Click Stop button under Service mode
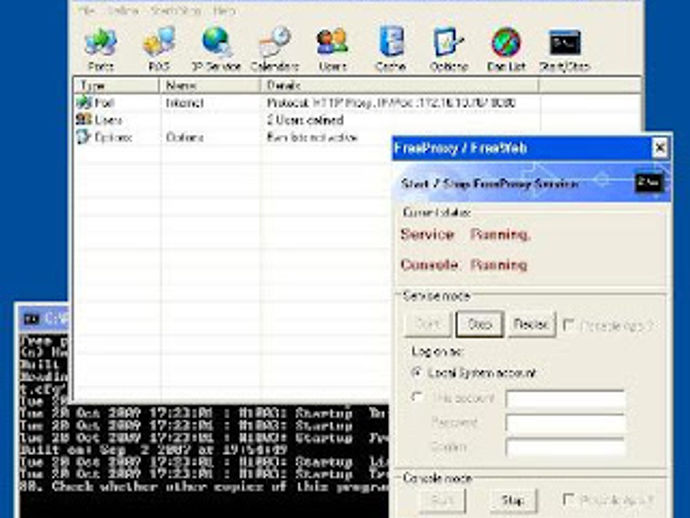 [480, 324]
